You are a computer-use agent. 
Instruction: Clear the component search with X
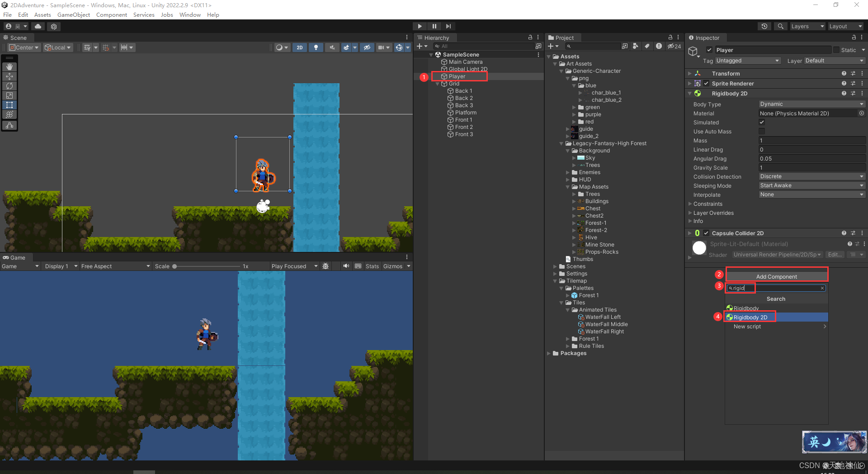point(822,288)
